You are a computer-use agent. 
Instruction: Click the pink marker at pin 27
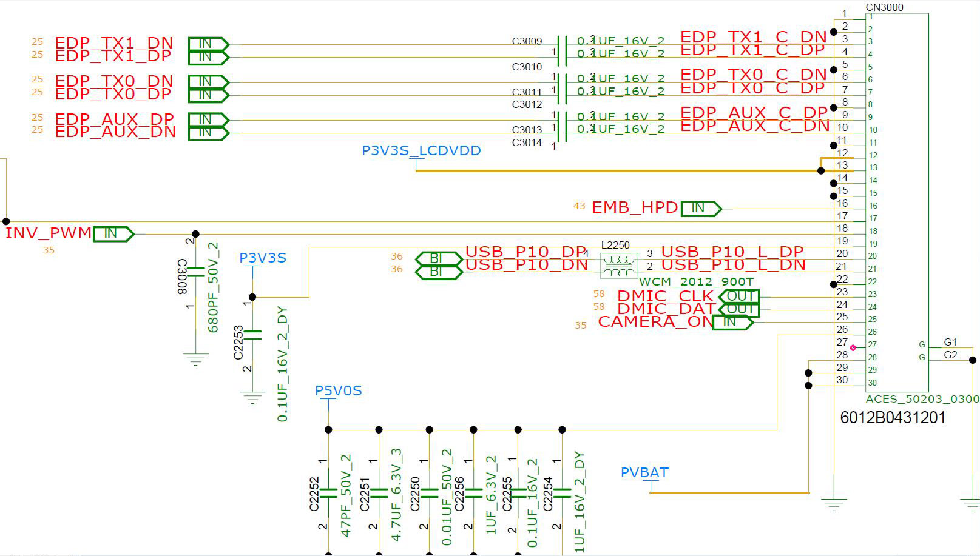coord(853,347)
